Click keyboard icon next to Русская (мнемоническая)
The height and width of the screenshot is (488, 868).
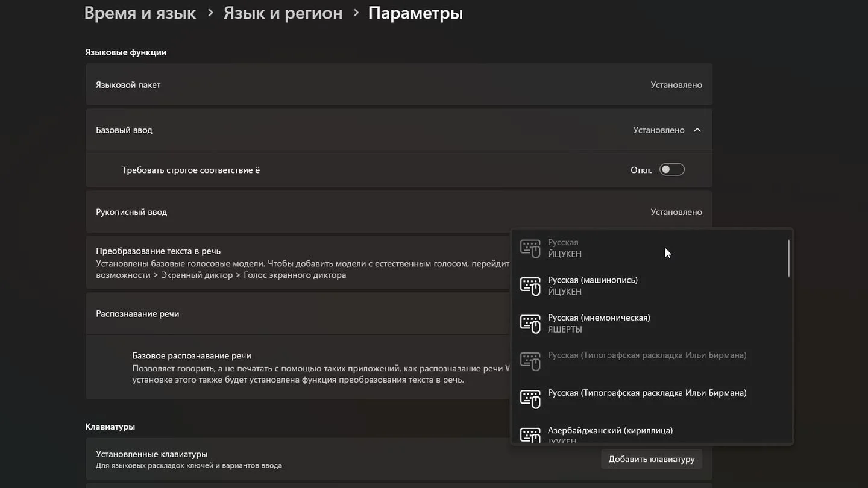click(530, 324)
